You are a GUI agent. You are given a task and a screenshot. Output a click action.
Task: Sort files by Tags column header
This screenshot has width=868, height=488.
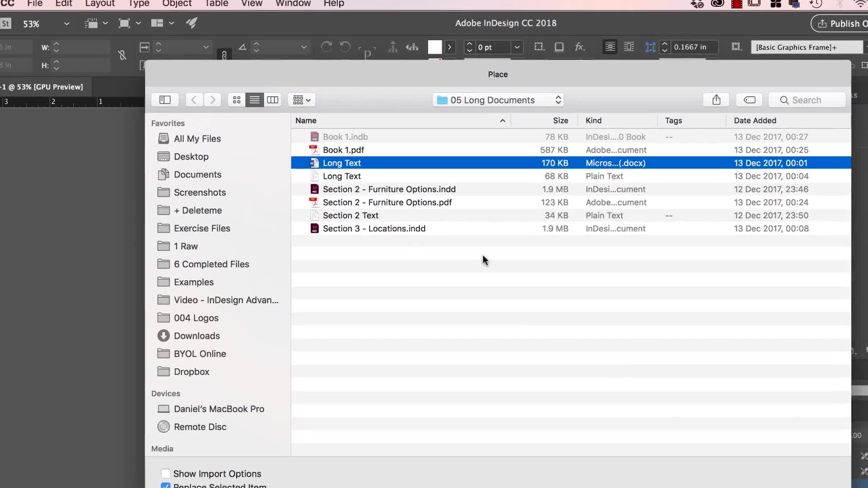[692, 121]
